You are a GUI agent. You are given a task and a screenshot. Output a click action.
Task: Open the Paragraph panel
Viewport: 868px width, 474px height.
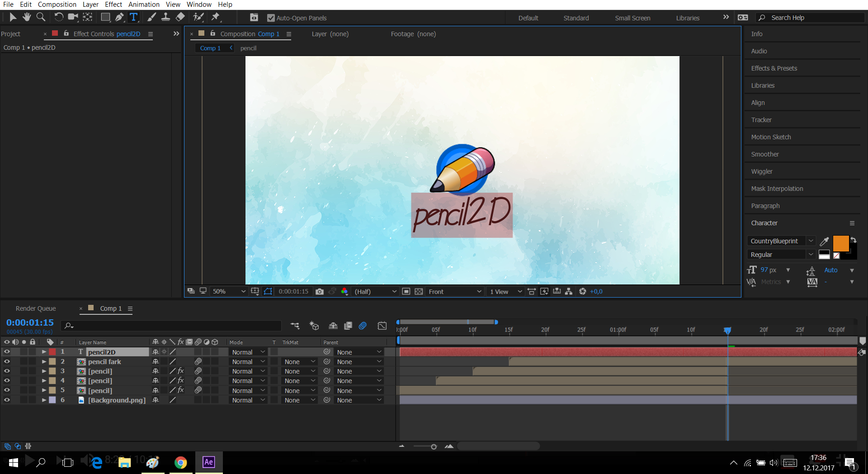tap(765, 206)
